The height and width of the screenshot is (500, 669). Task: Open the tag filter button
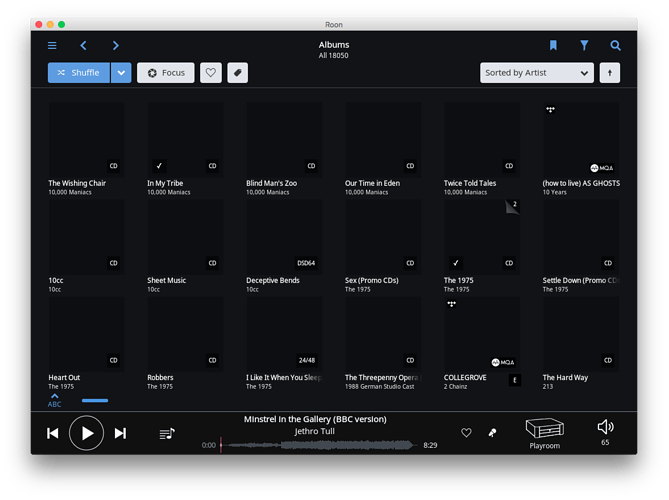pyautogui.click(x=238, y=73)
